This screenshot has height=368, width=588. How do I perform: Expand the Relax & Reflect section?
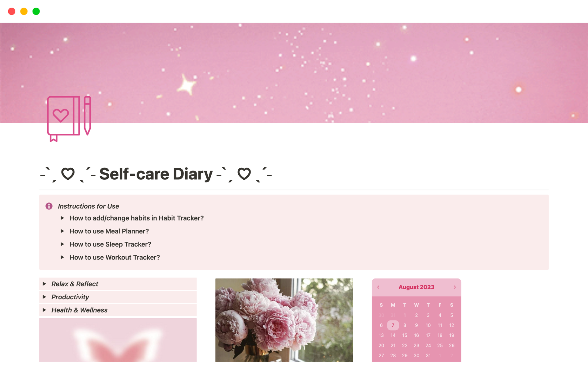coord(46,284)
